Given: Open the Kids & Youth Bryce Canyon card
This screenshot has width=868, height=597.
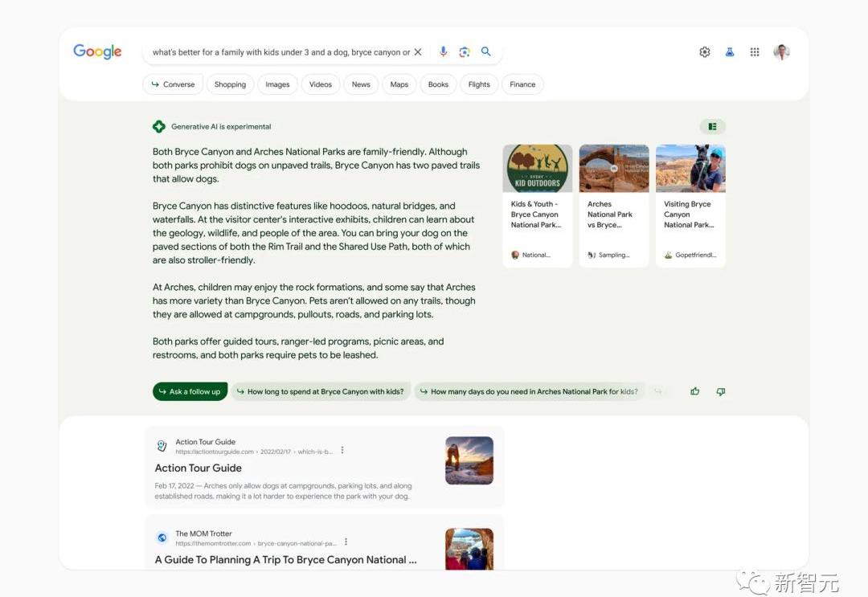Looking at the screenshot, I should click(537, 205).
